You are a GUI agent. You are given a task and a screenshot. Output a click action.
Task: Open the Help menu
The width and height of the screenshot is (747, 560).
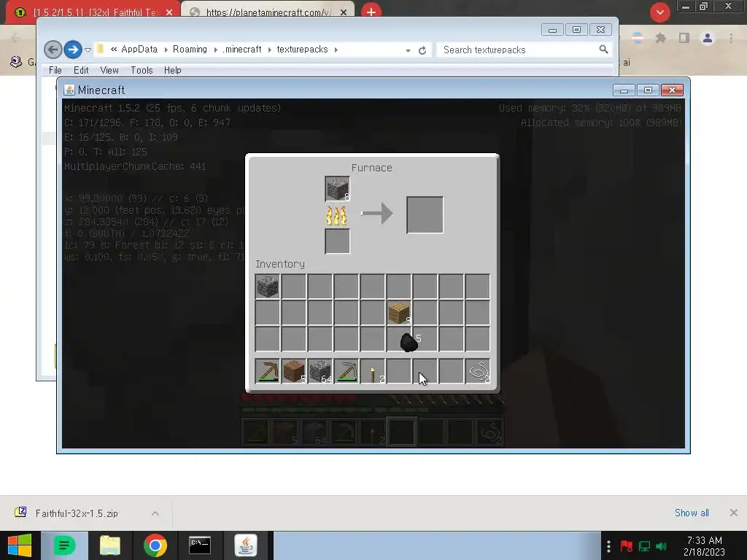(172, 71)
